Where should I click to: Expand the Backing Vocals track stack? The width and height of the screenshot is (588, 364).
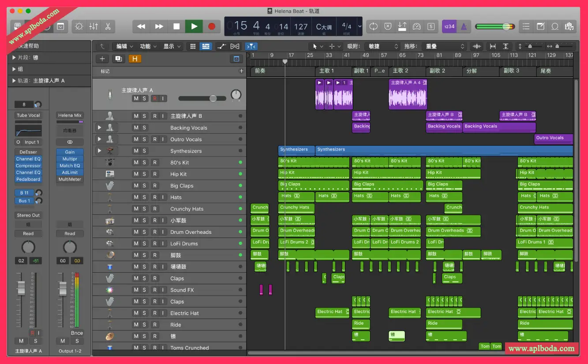tap(99, 128)
